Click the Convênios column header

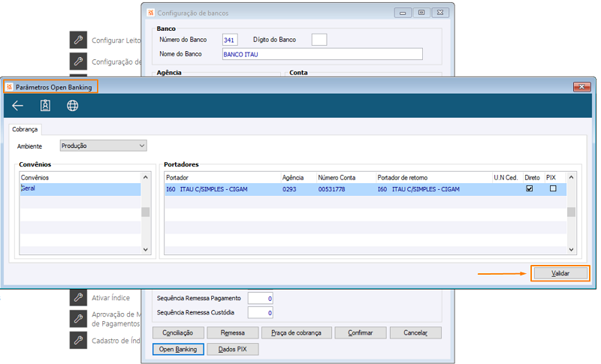tap(80, 178)
